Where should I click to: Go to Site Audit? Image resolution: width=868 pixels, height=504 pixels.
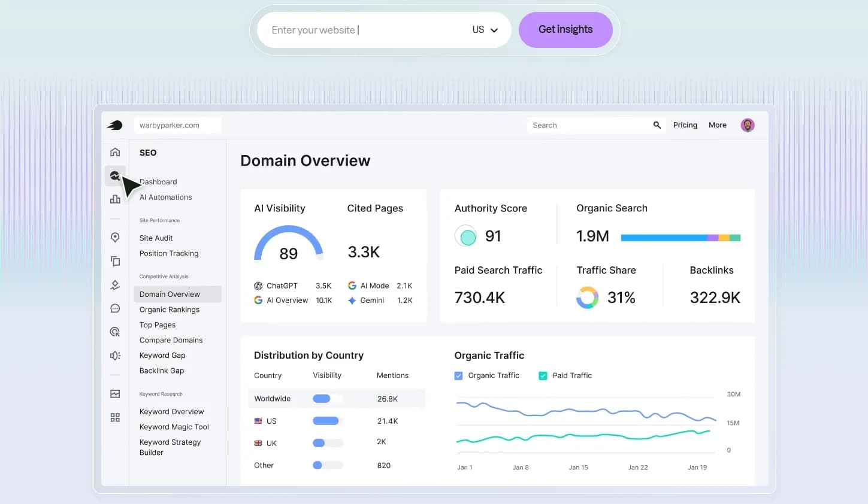coord(156,238)
